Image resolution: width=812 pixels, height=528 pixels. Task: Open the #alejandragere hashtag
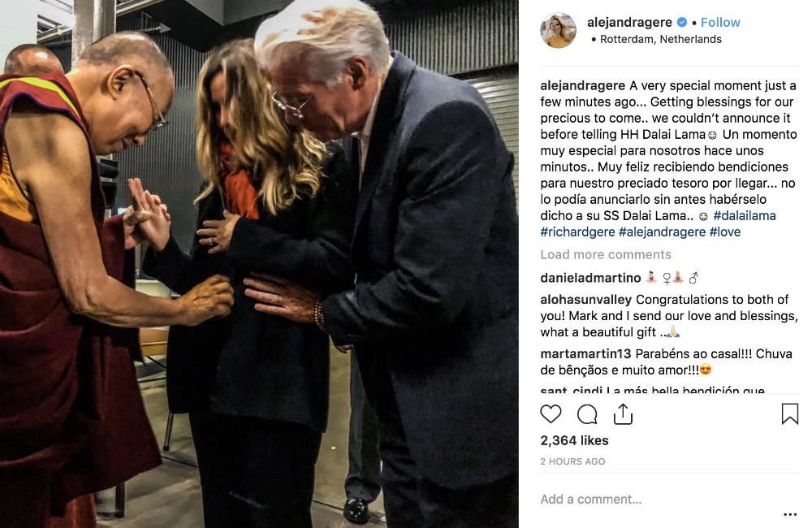[662, 232]
